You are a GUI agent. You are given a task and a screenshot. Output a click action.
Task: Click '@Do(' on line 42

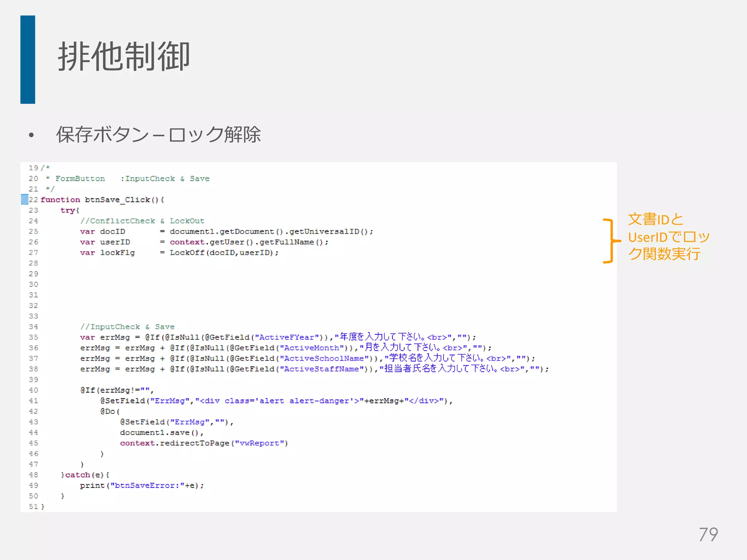click(x=110, y=411)
